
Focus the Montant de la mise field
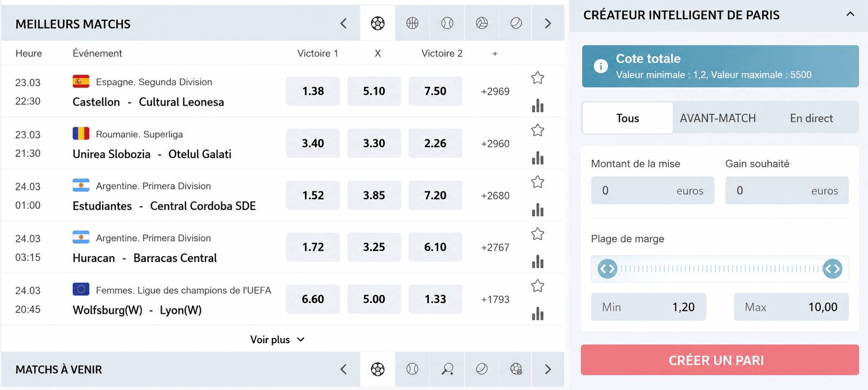(x=652, y=190)
